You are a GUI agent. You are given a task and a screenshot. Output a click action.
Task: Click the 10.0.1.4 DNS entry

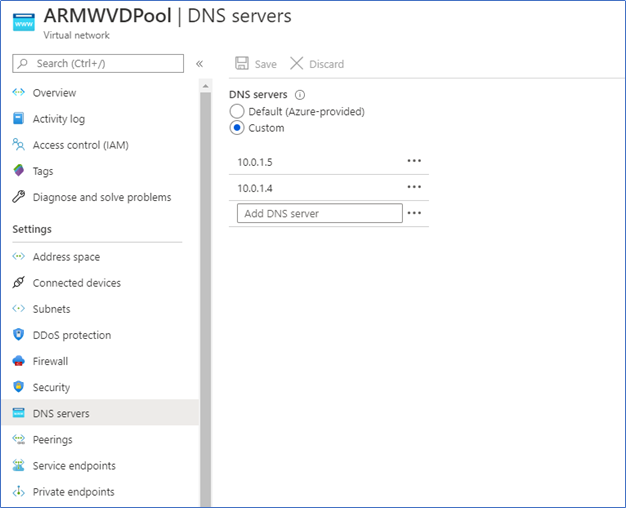[x=255, y=188]
